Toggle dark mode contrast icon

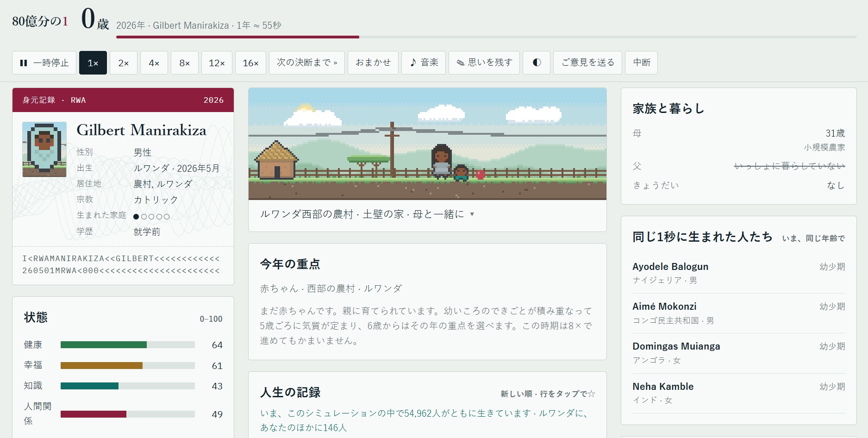537,63
